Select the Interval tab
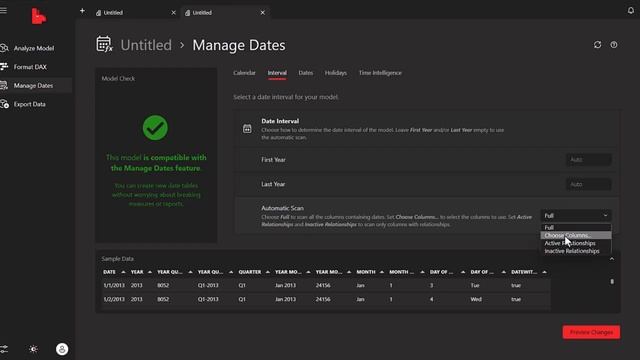Screen dimensions: 640x360 tap(277, 73)
